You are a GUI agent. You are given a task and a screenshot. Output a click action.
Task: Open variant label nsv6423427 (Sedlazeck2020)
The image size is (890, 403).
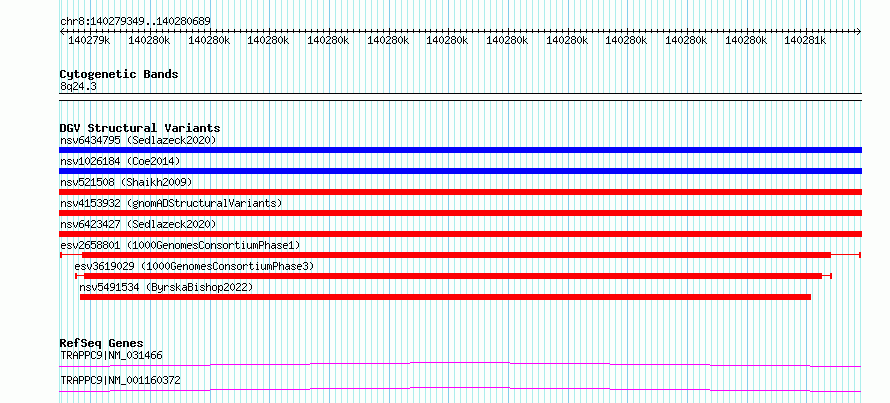138,224
